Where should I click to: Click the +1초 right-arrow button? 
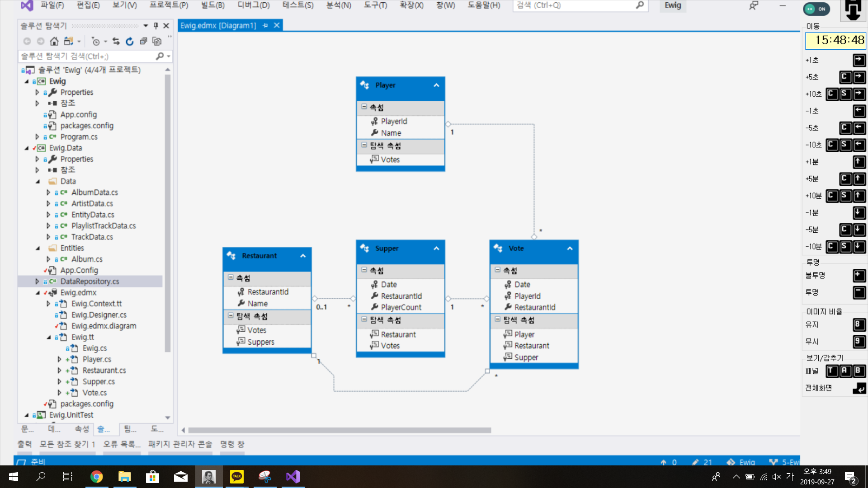(x=859, y=60)
